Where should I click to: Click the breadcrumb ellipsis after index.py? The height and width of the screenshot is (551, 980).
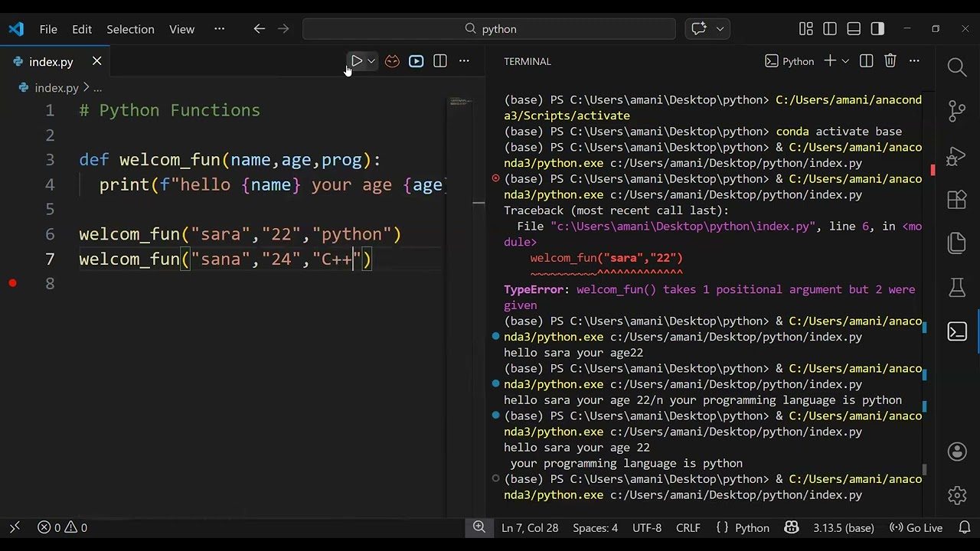pos(97,88)
